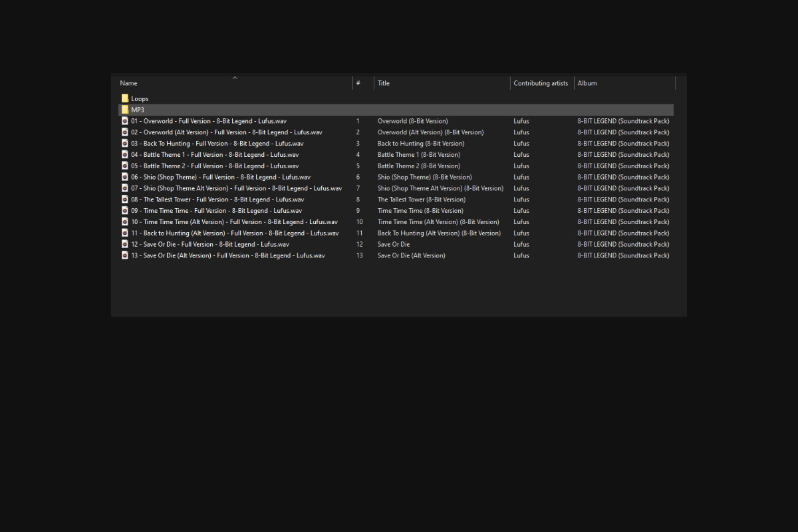Viewport: 798px width, 532px height.
Task: Select 03 - Back To Hunting wav file
Action: (217, 144)
